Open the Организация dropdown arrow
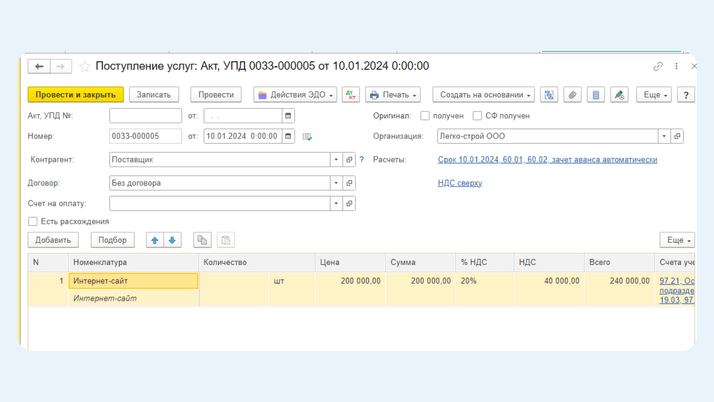The image size is (714, 402). [x=664, y=136]
